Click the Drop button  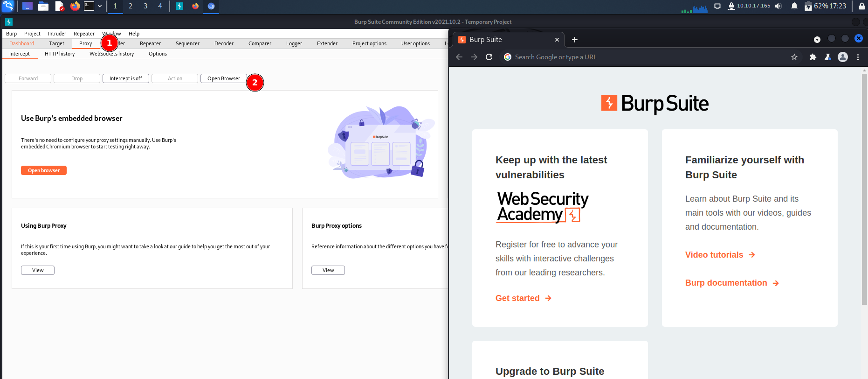[77, 78]
